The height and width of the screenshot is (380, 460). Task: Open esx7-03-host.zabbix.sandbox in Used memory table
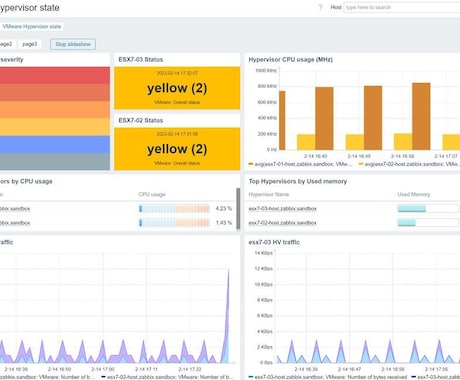282,209
